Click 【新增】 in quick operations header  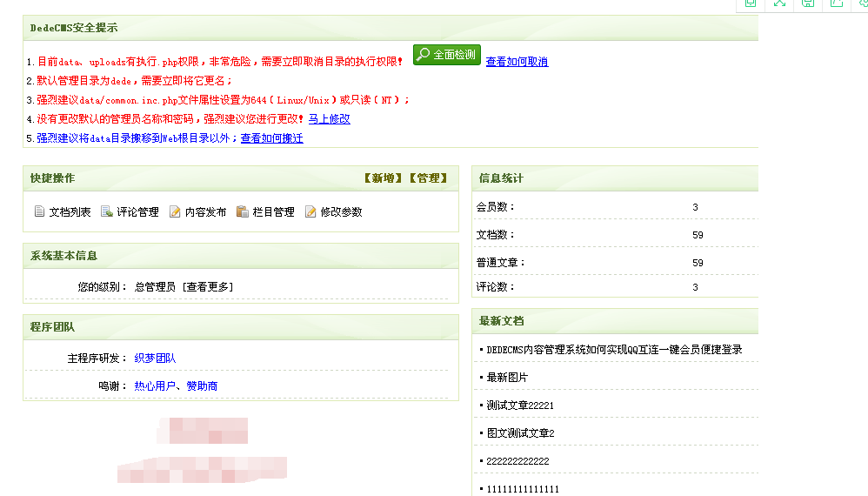pos(384,178)
